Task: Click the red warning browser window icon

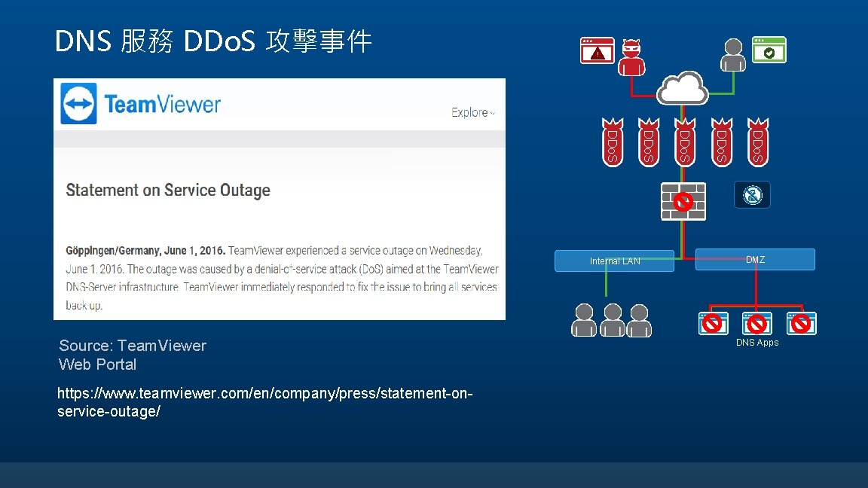Action: pyautogui.click(x=598, y=50)
